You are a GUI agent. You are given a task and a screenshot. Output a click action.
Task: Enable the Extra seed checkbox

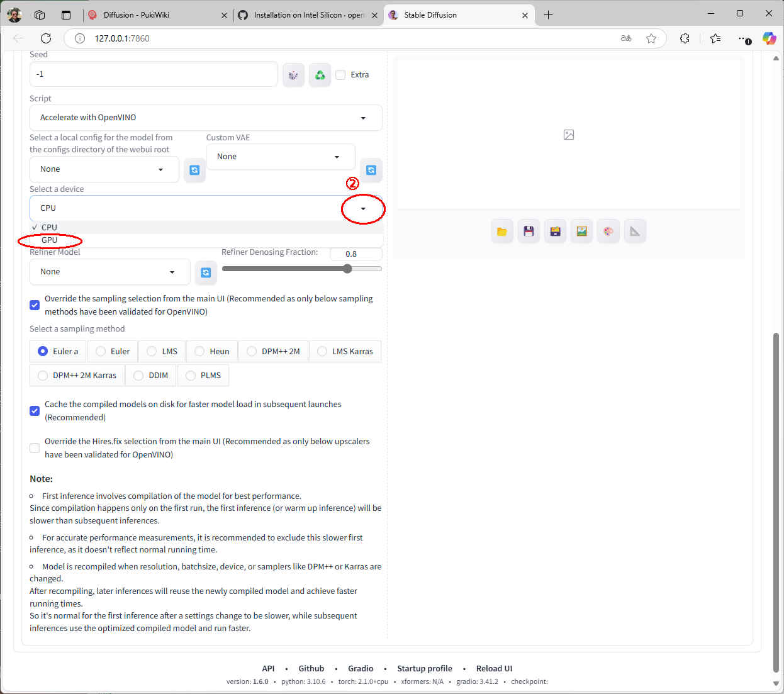tap(341, 75)
